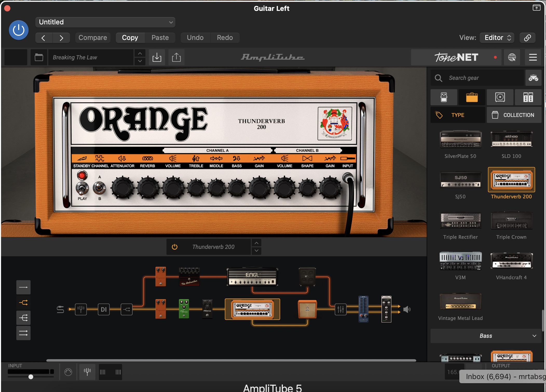Open the View Editor dropdown

click(497, 38)
